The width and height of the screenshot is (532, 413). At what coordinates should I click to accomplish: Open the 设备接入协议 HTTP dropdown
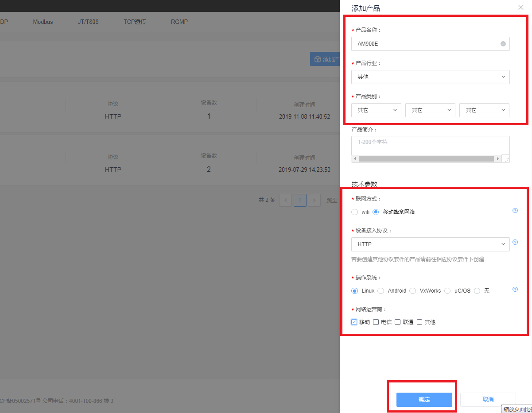point(430,244)
